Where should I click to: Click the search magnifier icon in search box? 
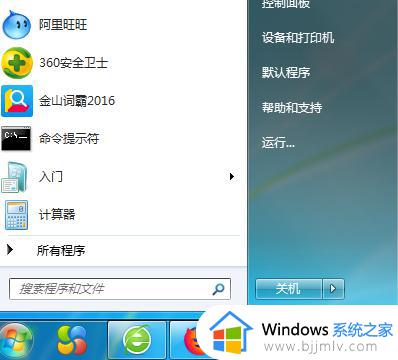pyautogui.click(x=218, y=289)
